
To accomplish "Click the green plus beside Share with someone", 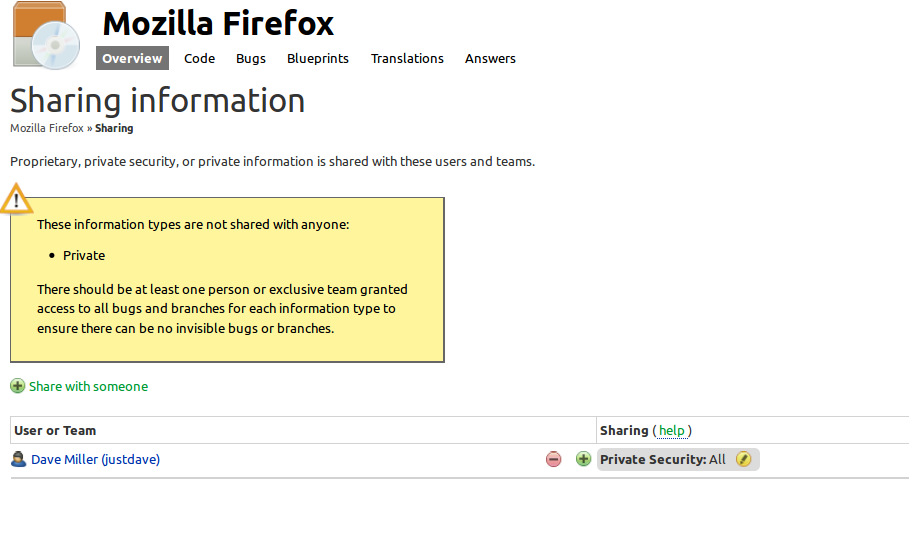I will click(17, 386).
